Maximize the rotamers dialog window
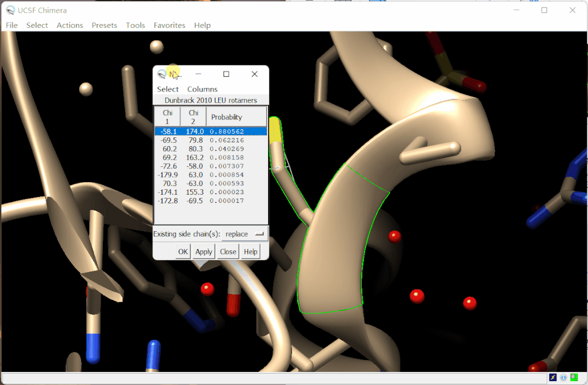Screen dimensions: 588x385 pyautogui.click(x=226, y=74)
